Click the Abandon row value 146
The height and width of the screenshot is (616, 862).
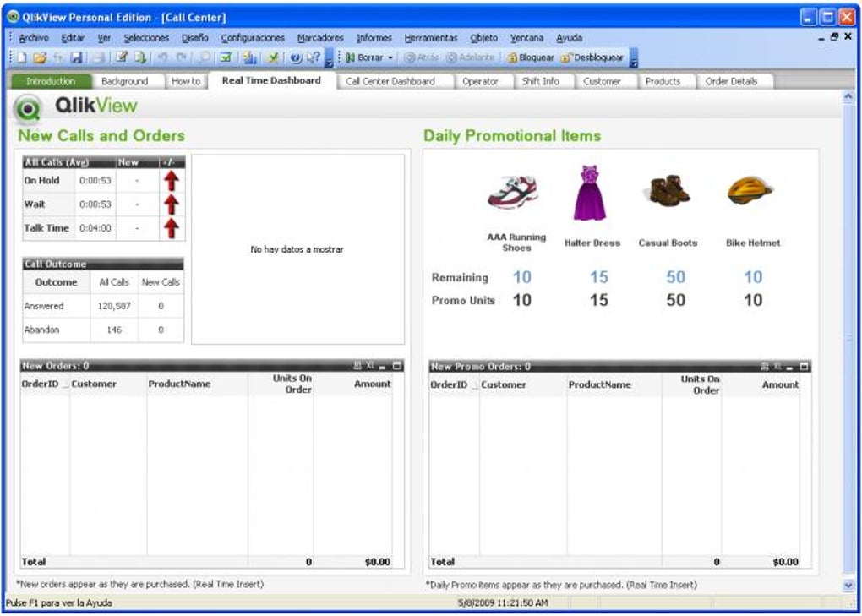114,330
